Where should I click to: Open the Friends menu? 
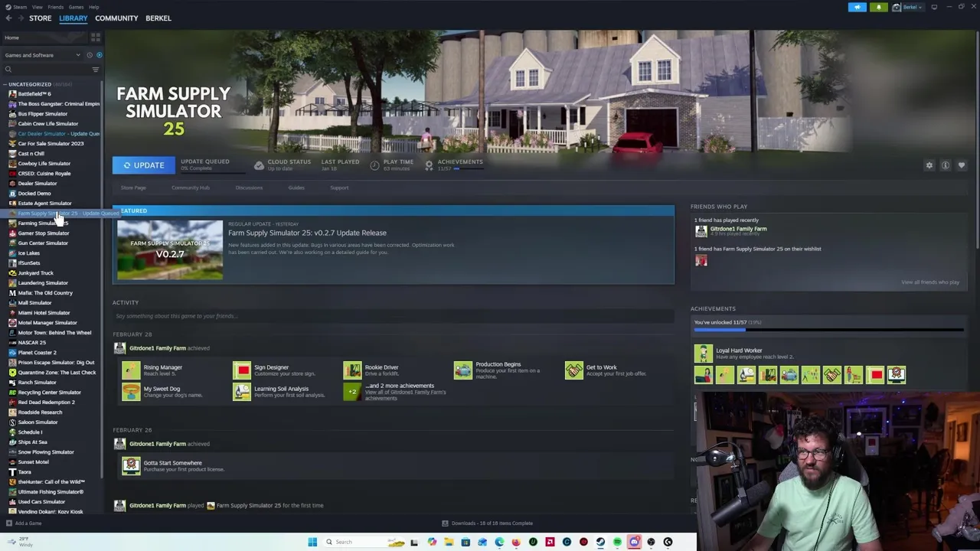(56, 7)
